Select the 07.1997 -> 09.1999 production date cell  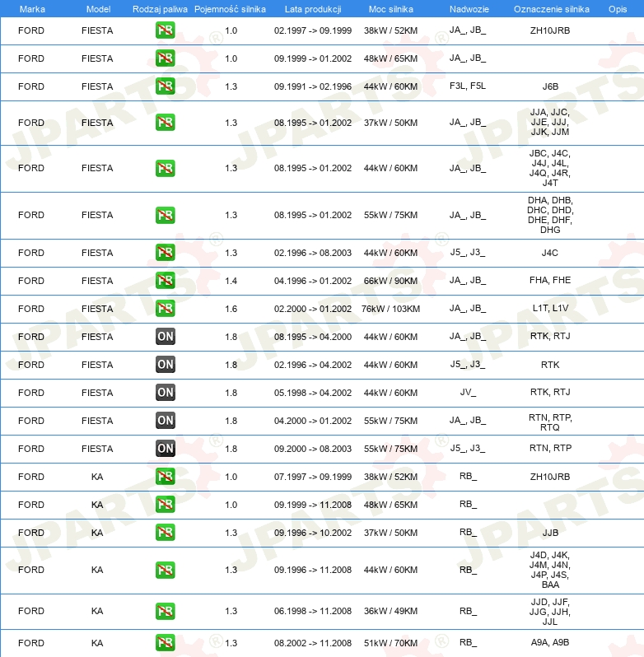(x=313, y=477)
